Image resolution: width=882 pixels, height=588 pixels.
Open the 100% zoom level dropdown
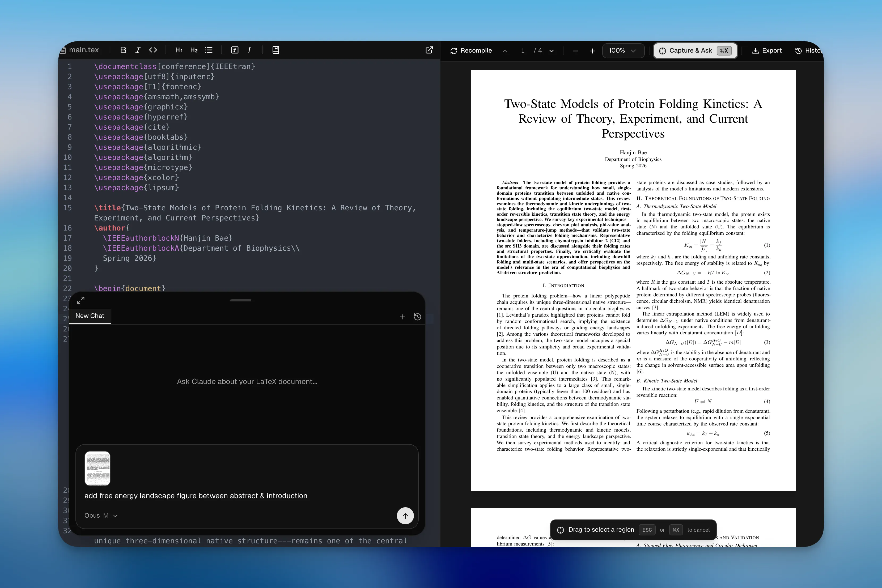tap(622, 51)
